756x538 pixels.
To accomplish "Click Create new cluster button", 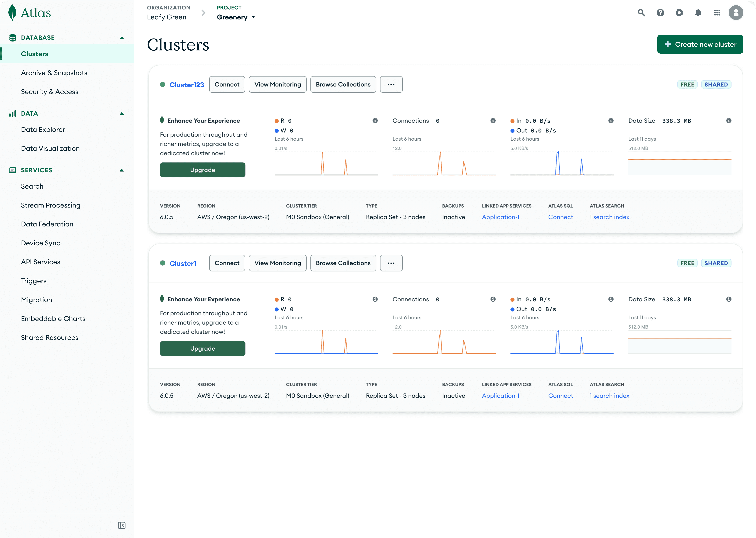I will [x=700, y=44].
